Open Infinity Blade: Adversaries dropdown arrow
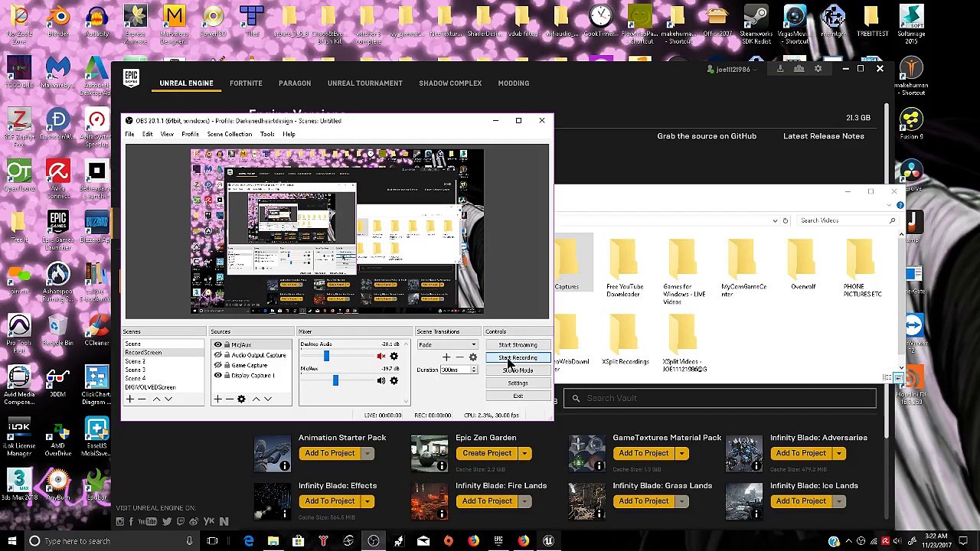This screenshot has width=980, height=551. tap(838, 454)
